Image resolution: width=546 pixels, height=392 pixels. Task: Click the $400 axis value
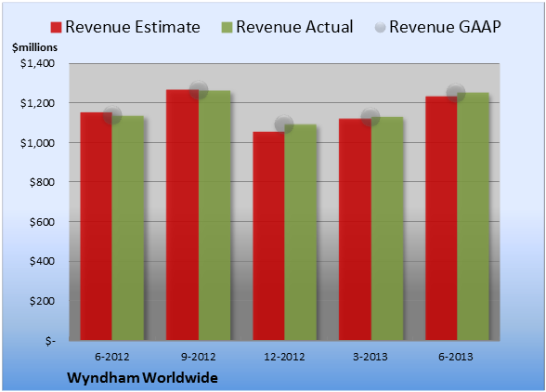click(x=42, y=261)
